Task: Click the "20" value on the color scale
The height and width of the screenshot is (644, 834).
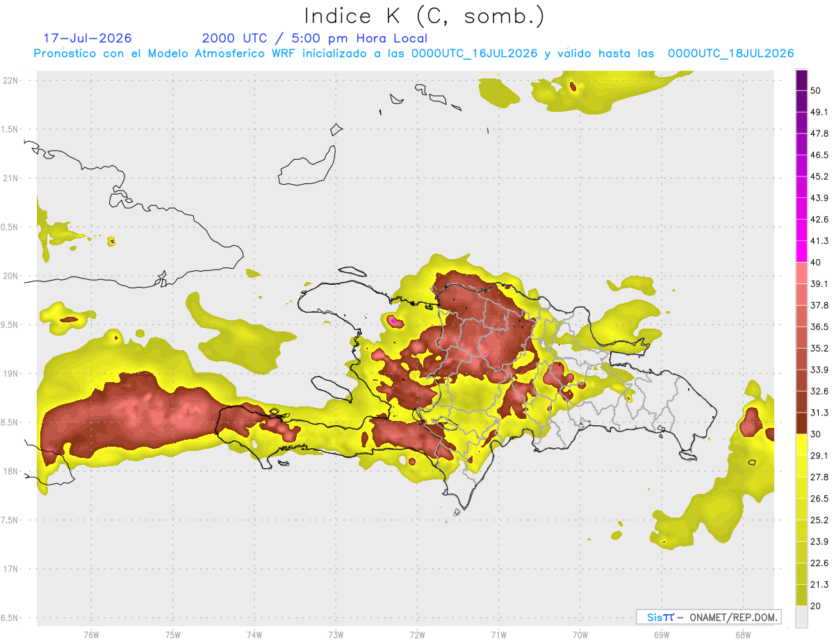Action: click(816, 606)
